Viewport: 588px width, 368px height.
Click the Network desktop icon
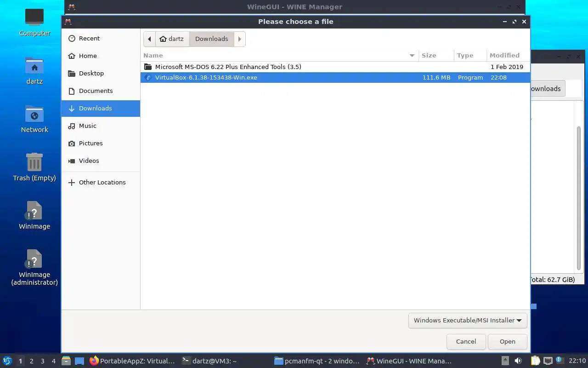click(34, 119)
